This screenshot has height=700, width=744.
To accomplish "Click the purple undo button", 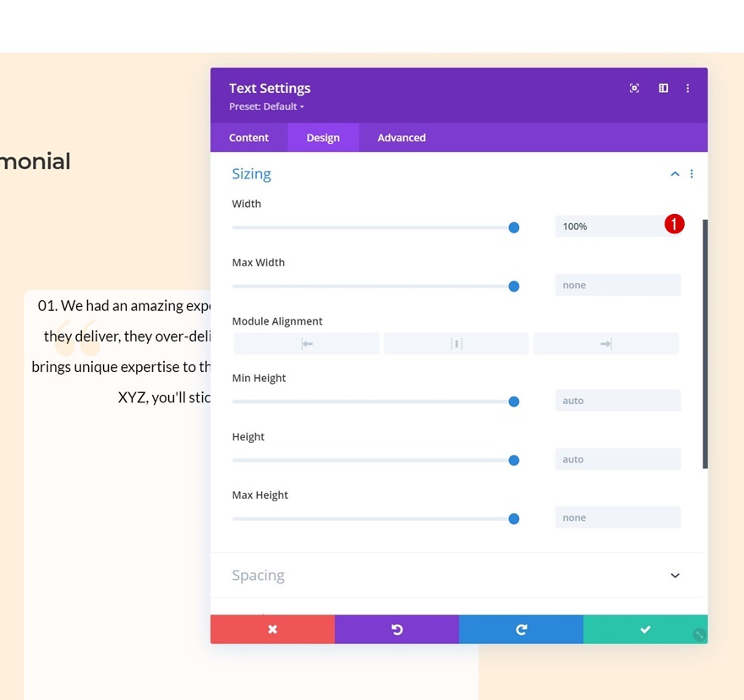I will point(397,629).
